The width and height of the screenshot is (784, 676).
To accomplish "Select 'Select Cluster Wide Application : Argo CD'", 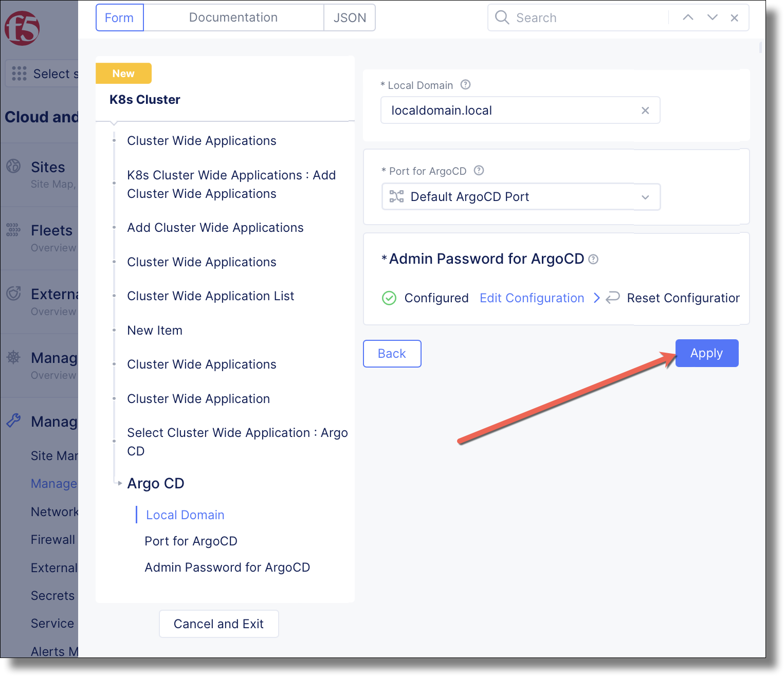I will pos(238,442).
